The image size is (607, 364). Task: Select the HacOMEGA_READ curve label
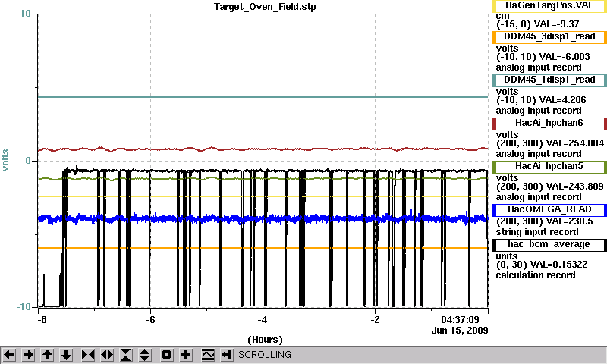coord(549,209)
